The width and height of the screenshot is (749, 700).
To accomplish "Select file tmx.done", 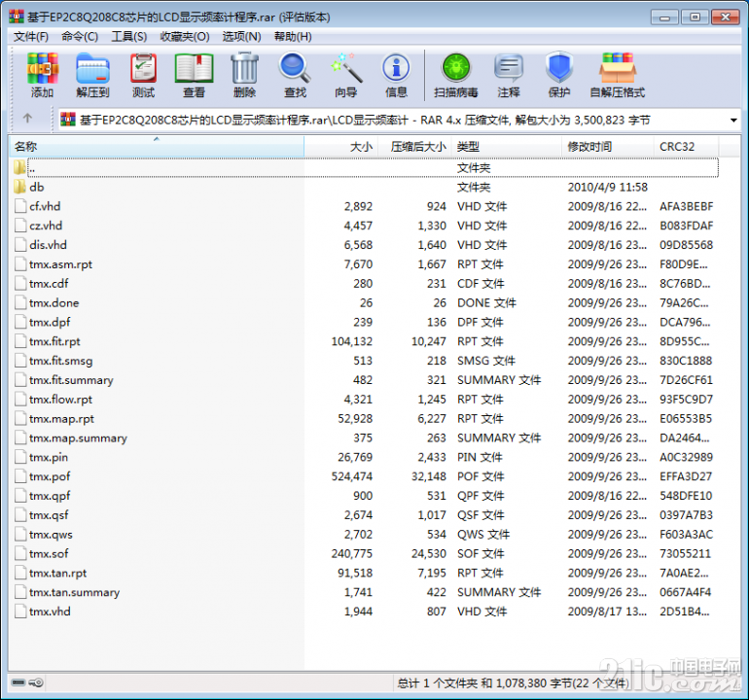I will pos(53,302).
